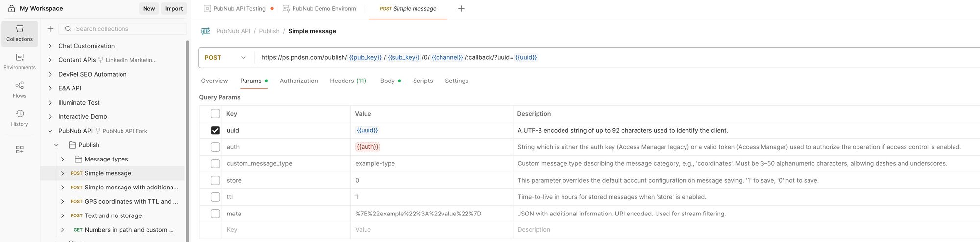Open the Headers (11) tab
This screenshot has height=242, width=980.
(x=348, y=81)
